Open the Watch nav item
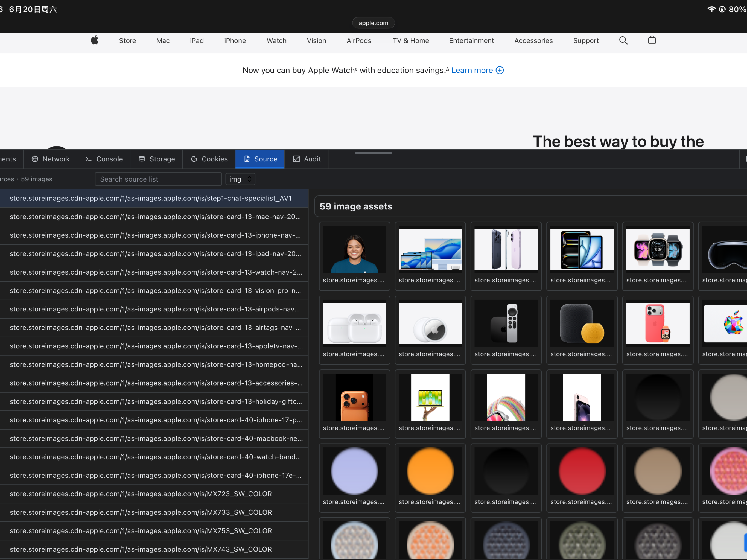This screenshot has width=747, height=560. pyautogui.click(x=276, y=40)
